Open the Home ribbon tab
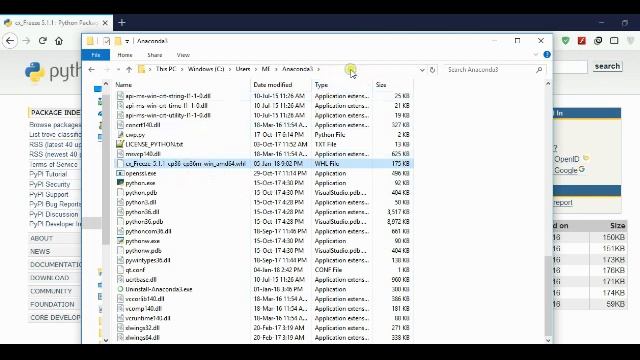Image resolution: width=640 pixels, height=360 pixels. (x=125, y=55)
